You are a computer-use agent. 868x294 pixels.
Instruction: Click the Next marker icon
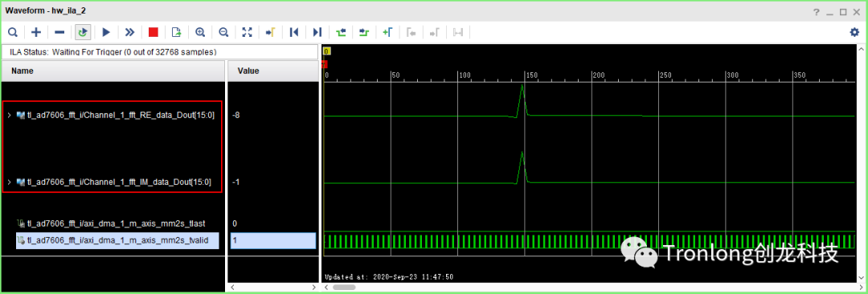[x=435, y=32]
